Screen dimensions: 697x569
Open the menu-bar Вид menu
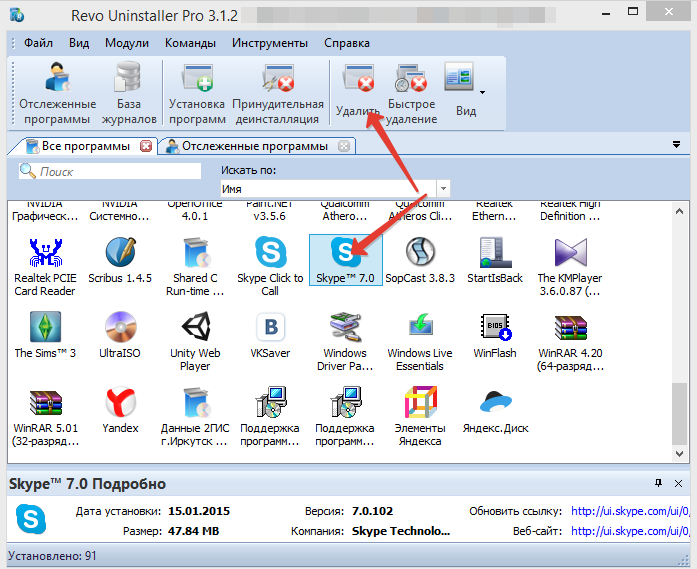(x=79, y=43)
